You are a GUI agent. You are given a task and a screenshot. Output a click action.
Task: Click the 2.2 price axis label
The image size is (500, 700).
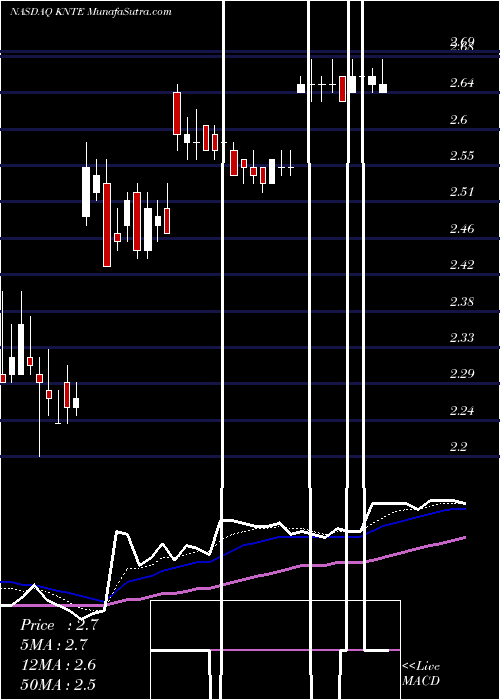[461, 446]
